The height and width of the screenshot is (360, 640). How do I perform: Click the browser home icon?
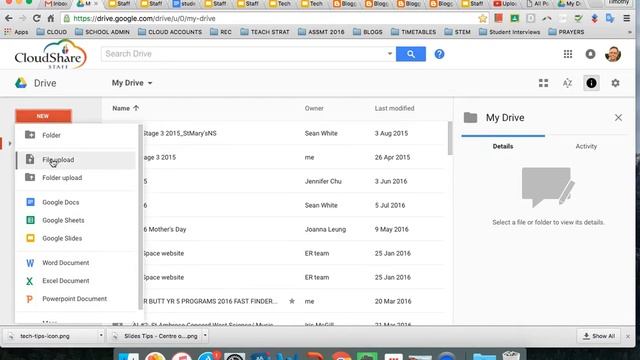click(x=51, y=18)
